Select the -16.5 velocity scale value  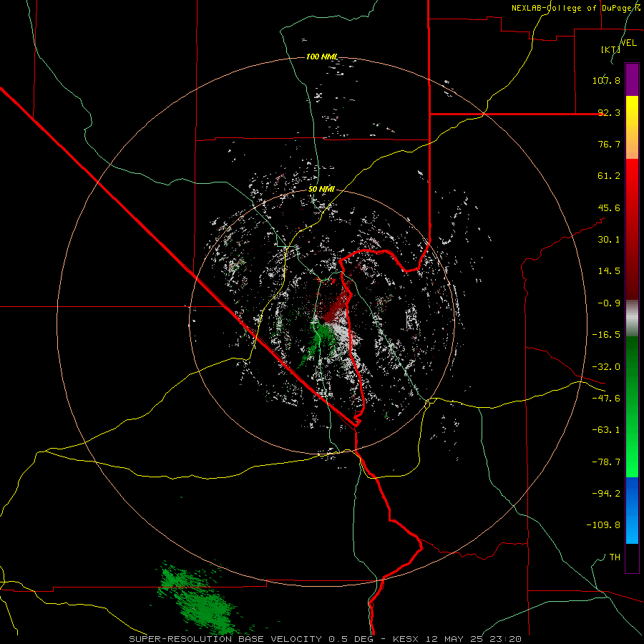point(606,335)
